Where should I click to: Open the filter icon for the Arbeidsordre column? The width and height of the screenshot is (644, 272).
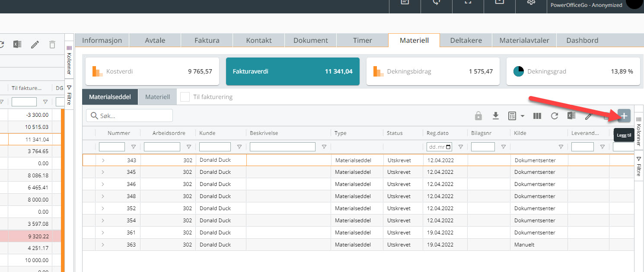point(188,147)
